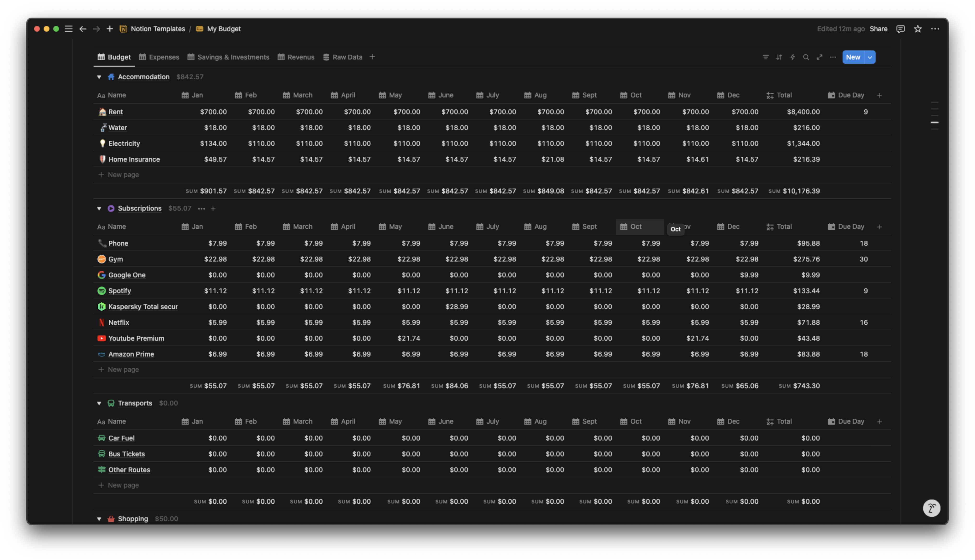Click the Spotify row icon

coord(101,291)
